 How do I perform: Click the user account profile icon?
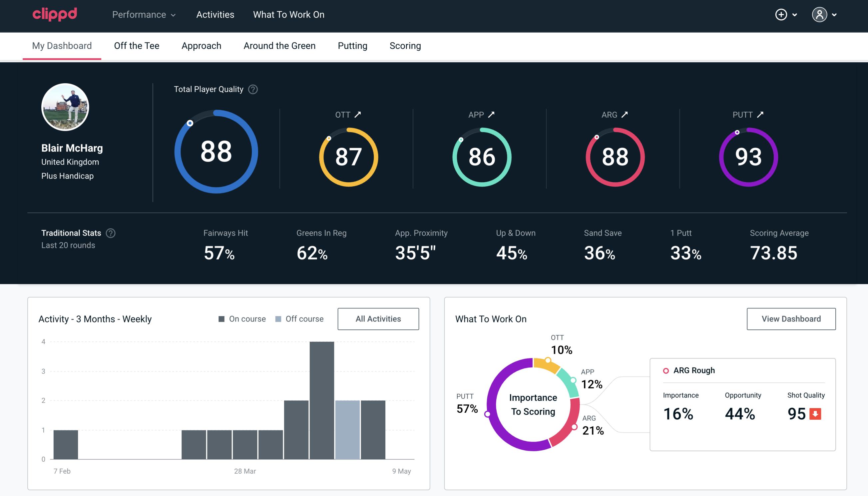[820, 15]
